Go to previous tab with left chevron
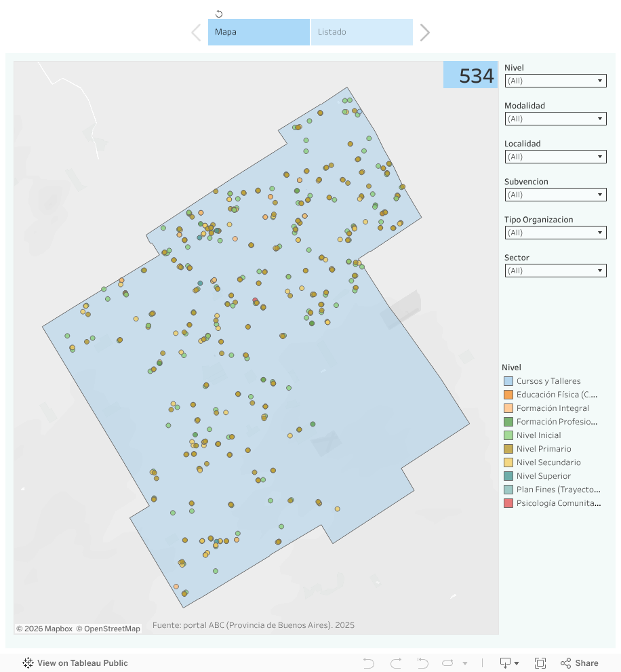621x672 pixels. point(196,33)
